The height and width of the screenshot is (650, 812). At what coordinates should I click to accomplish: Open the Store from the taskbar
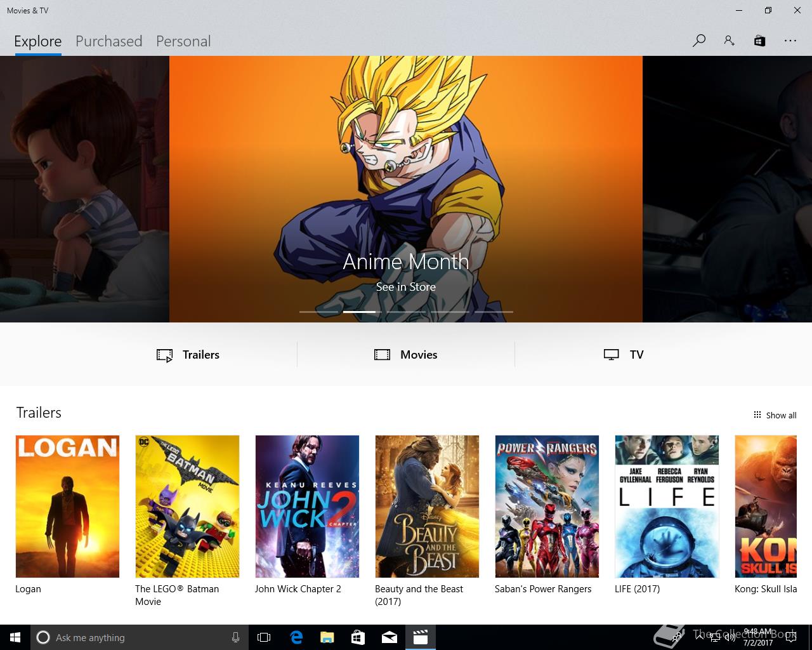(358, 637)
